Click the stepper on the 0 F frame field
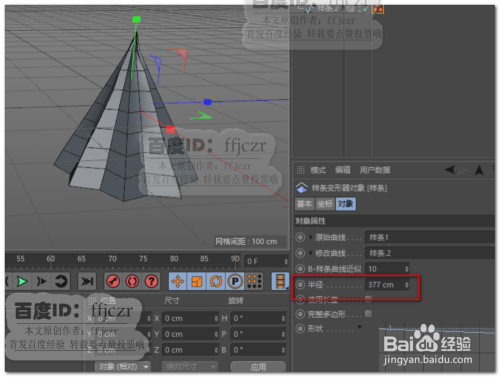Image resolution: width=500 pixels, height=377 pixels. pyautogui.click(x=286, y=261)
